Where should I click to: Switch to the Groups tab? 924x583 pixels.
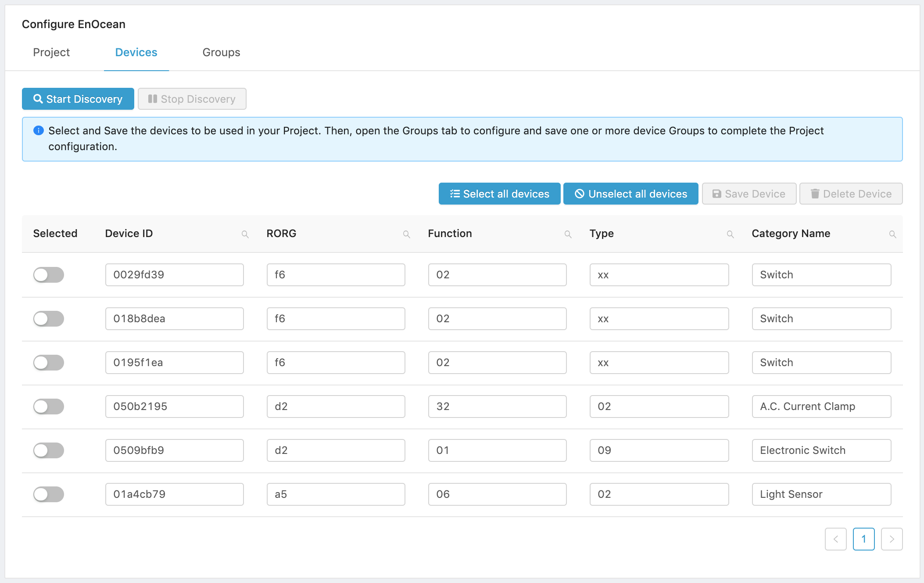(x=222, y=52)
